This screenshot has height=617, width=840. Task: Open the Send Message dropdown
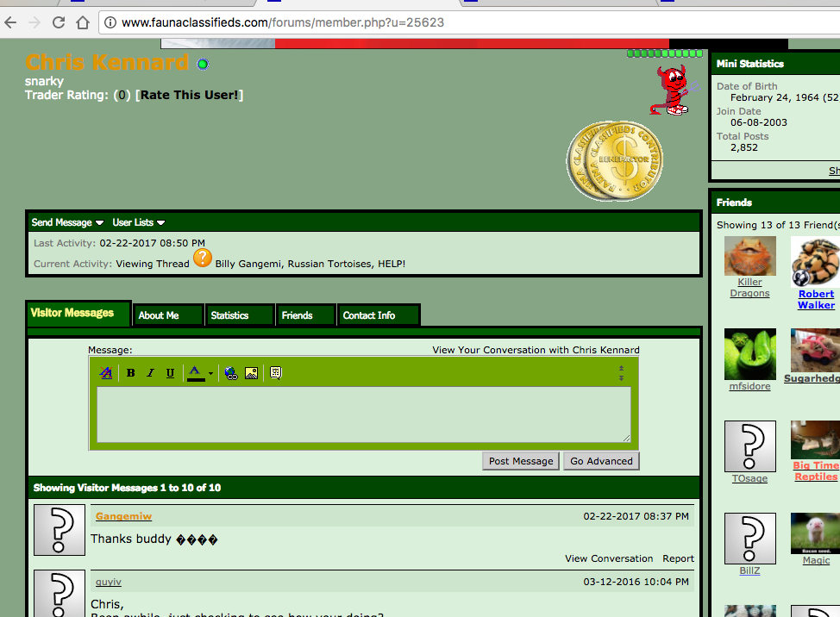(x=67, y=222)
